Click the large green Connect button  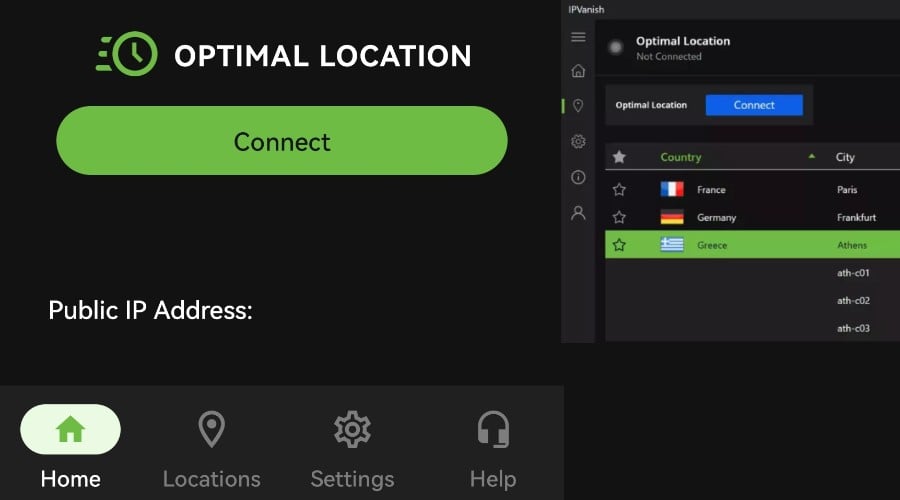pyautogui.click(x=282, y=141)
